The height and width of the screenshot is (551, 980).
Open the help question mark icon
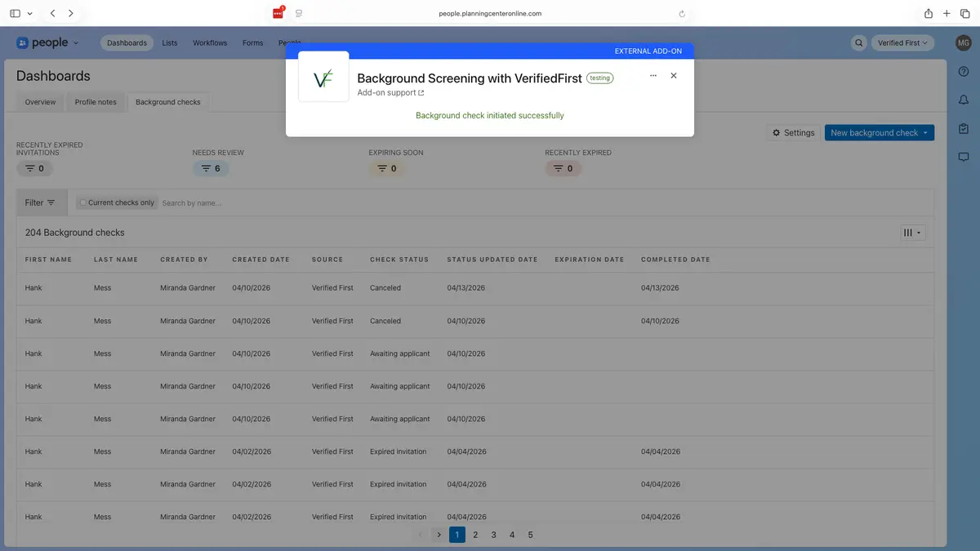click(x=964, y=72)
